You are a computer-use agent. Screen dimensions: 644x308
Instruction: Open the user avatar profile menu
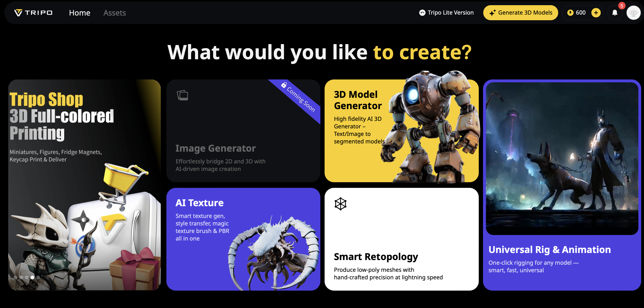coord(633,12)
